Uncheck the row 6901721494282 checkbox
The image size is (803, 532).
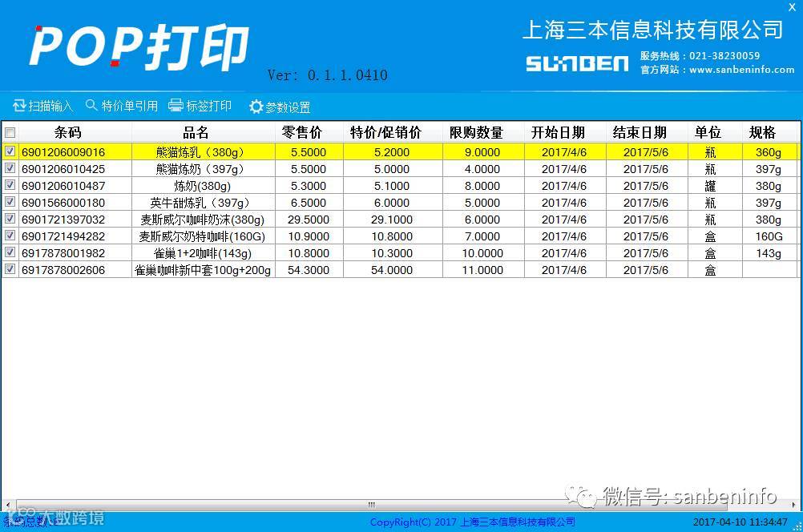pyautogui.click(x=10, y=236)
